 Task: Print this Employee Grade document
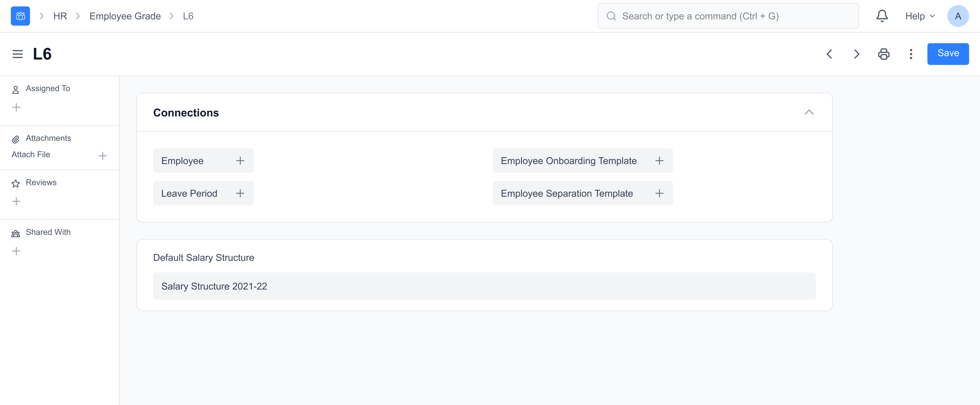tap(883, 54)
